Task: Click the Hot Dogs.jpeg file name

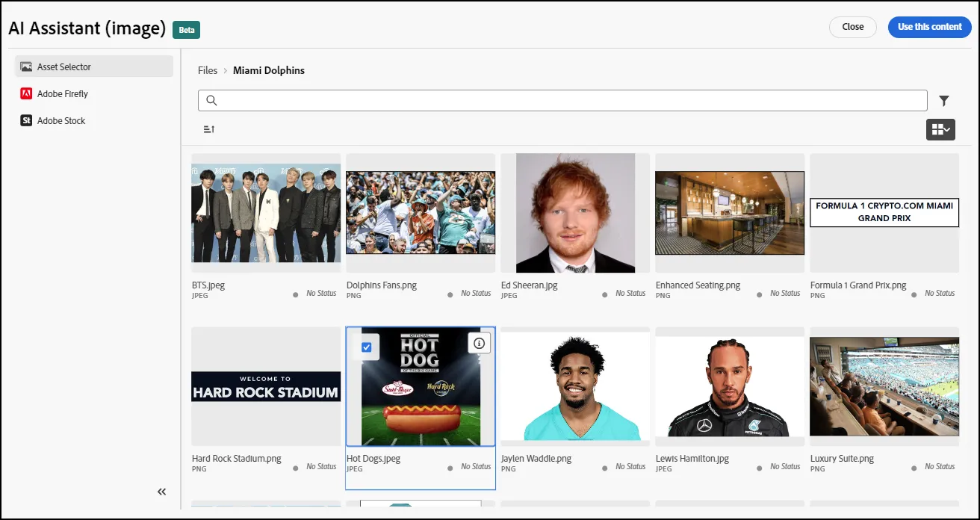Action: click(373, 459)
